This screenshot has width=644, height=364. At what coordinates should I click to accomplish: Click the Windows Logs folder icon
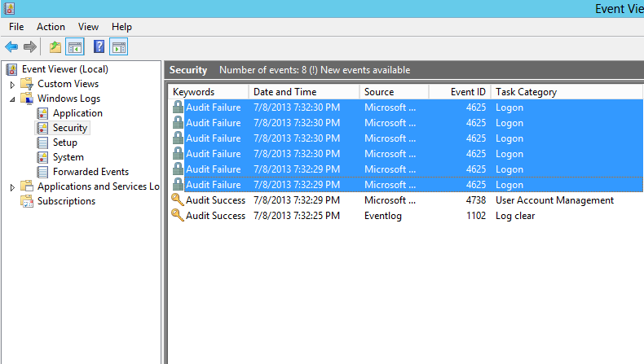tap(27, 99)
